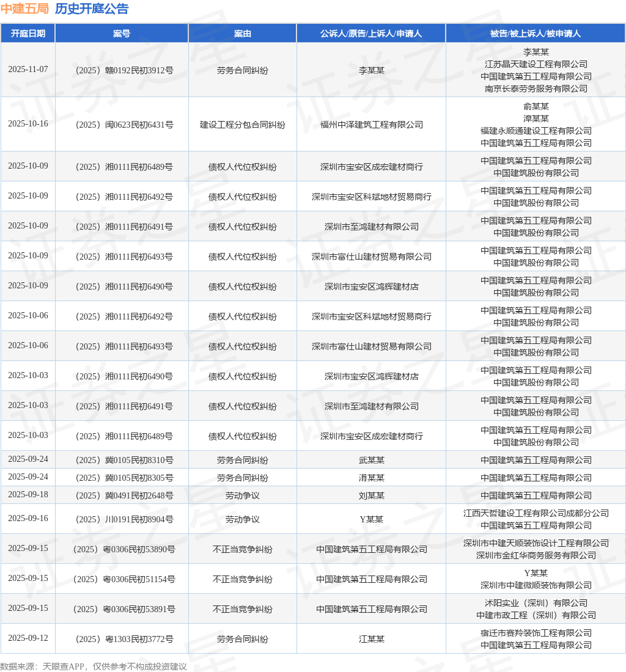Screen dimensions: 626x672
Task: Click defendant 沭阳实业（深圳）有限公司
Action: pos(536,603)
